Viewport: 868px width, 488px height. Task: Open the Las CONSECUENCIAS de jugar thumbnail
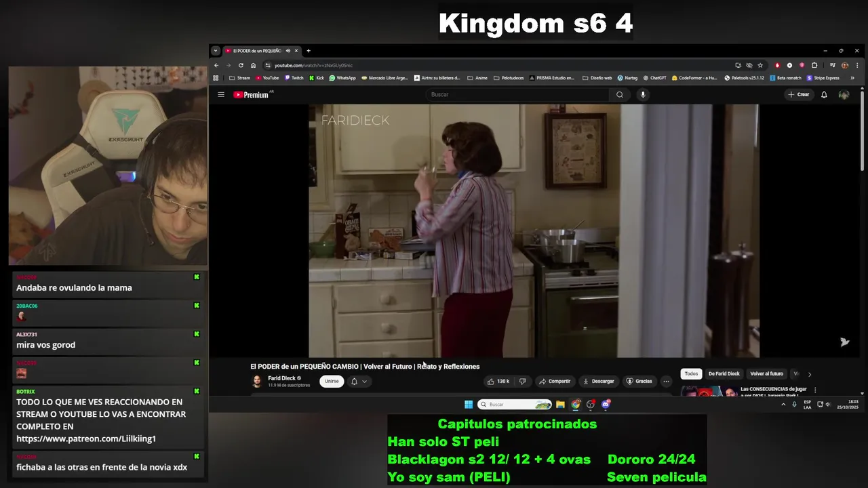pyautogui.click(x=708, y=391)
